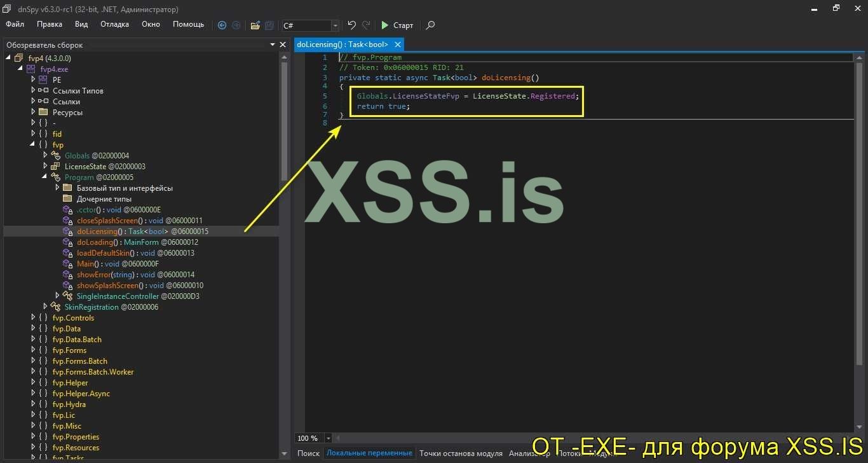This screenshot has width=868, height=463.
Task: Open the Окно menu
Action: [151, 24]
